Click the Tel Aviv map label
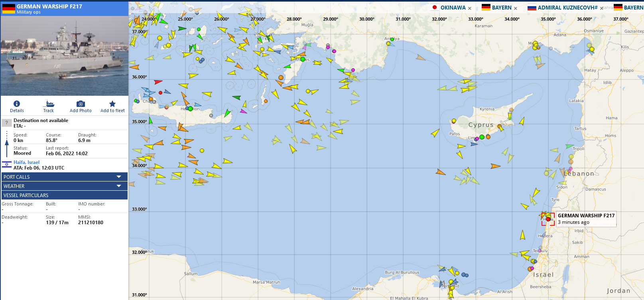 [x=540, y=251]
